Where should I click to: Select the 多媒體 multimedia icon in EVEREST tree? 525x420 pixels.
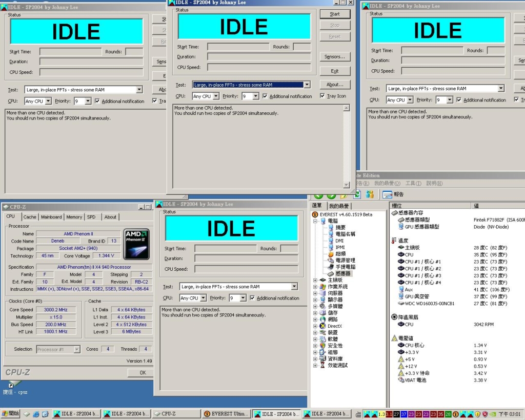(x=323, y=306)
